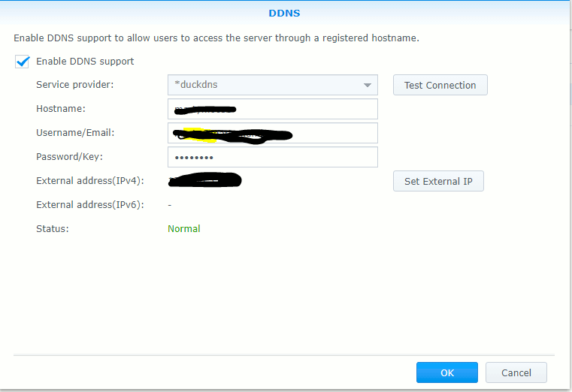Image resolution: width=572 pixels, height=392 pixels.
Task: Click the "Enable DDNS support" label text
Action: (x=85, y=62)
